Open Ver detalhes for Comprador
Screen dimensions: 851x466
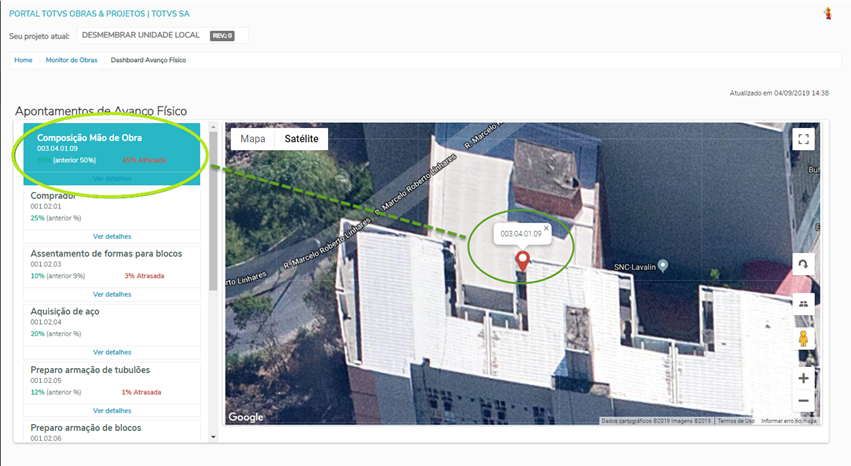[112, 237]
